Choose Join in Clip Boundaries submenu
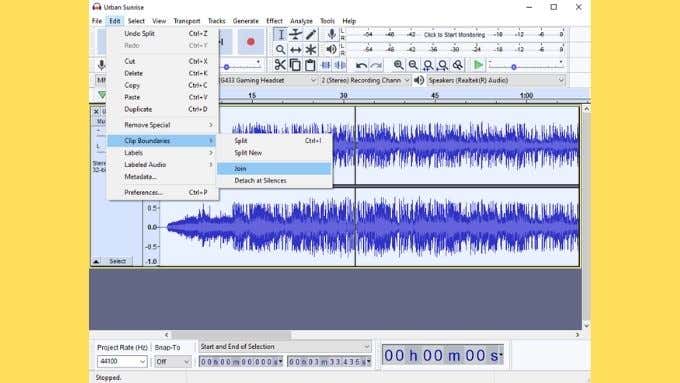 pyautogui.click(x=274, y=168)
